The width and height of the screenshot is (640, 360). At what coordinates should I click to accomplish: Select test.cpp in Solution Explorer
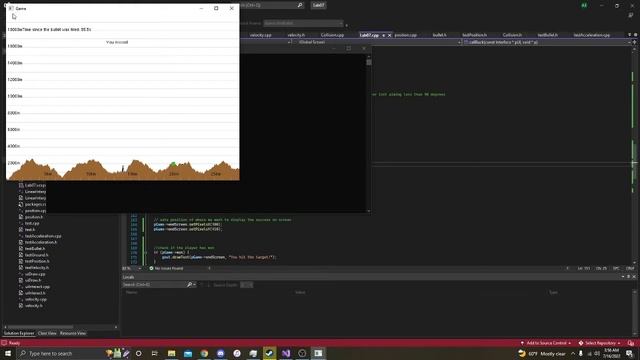click(32, 223)
